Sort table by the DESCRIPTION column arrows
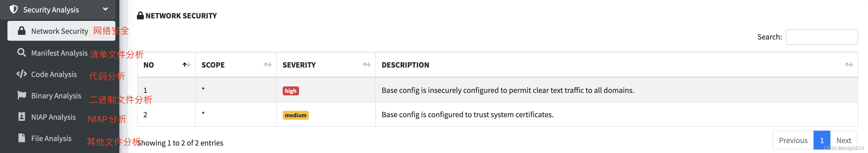 tap(849, 65)
